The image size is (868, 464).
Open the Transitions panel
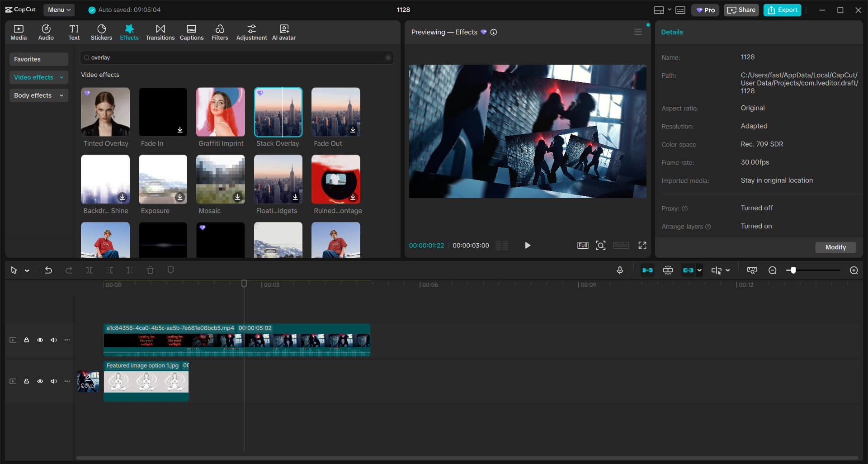pos(160,32)
